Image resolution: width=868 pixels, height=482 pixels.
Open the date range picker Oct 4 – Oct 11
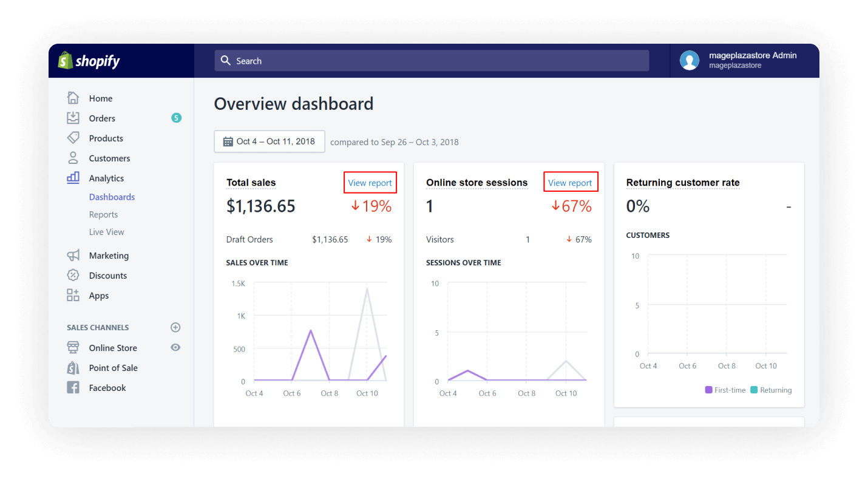click(269, 141)
